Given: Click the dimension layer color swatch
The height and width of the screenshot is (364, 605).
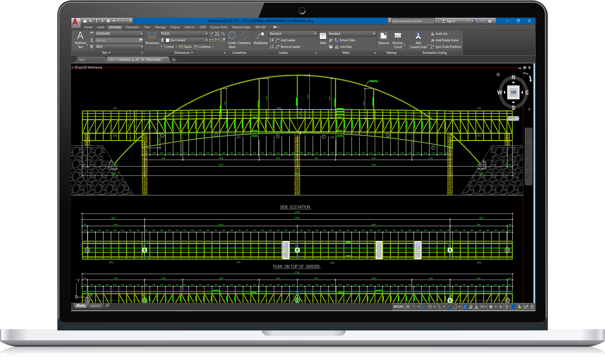Looking at the screenshot, I should tap(167, 40).
